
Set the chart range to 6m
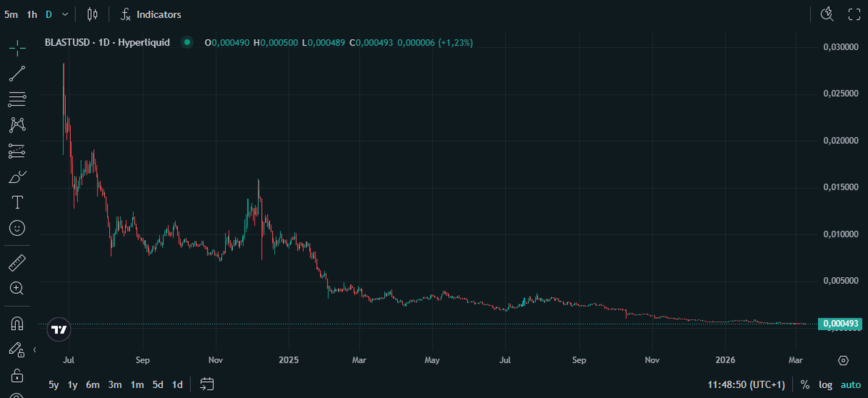(x=93, y=385)
